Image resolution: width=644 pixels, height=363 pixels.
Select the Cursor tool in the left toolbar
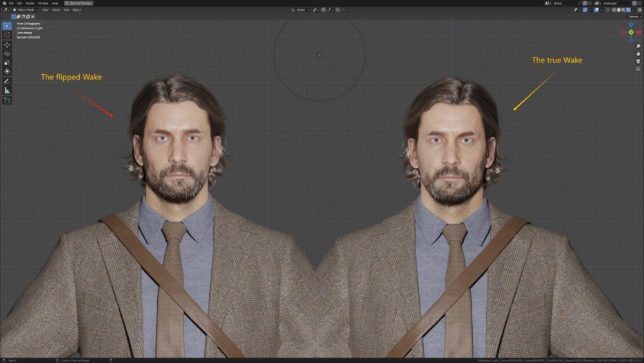click(x=7, y=35)
